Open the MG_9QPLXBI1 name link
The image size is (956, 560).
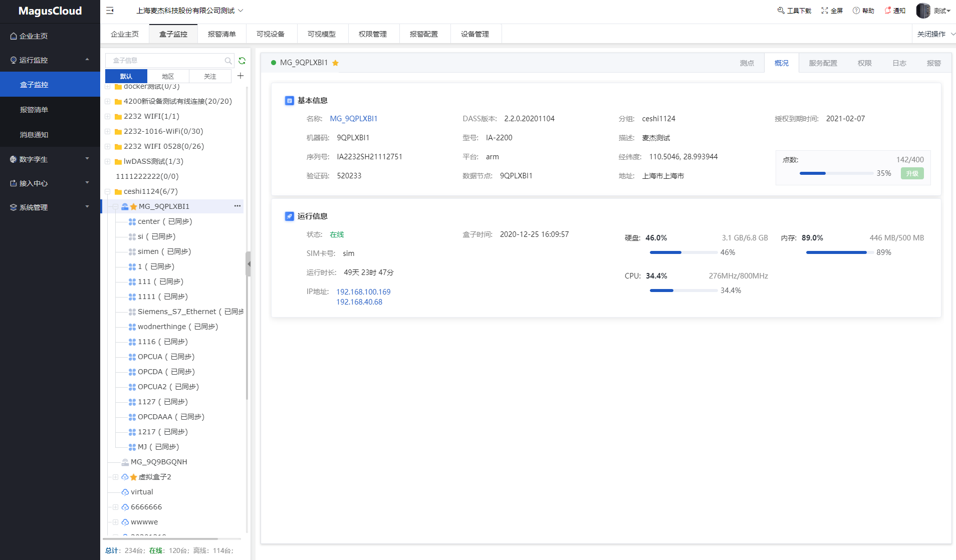click(x=354, y=119)
